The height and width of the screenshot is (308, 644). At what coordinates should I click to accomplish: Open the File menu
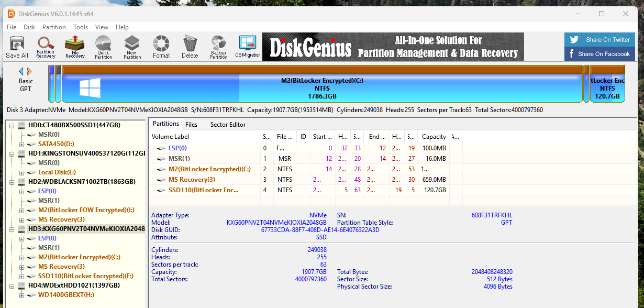pyautogui.click(x=12, y=27)
